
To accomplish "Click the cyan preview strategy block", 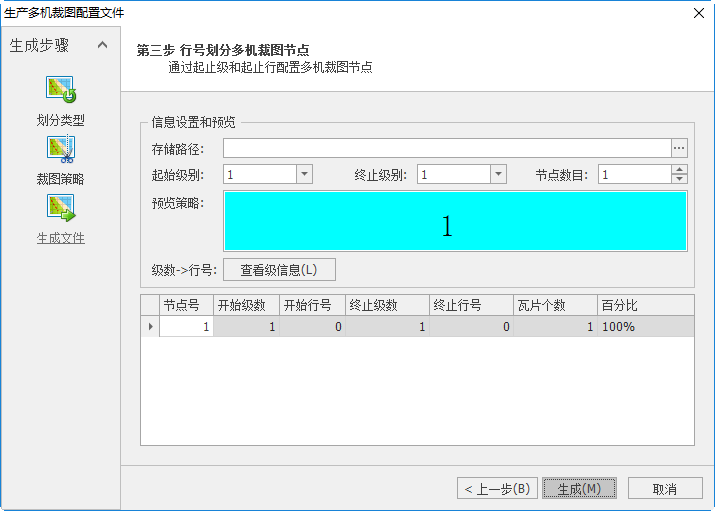I will click(455, 221).
